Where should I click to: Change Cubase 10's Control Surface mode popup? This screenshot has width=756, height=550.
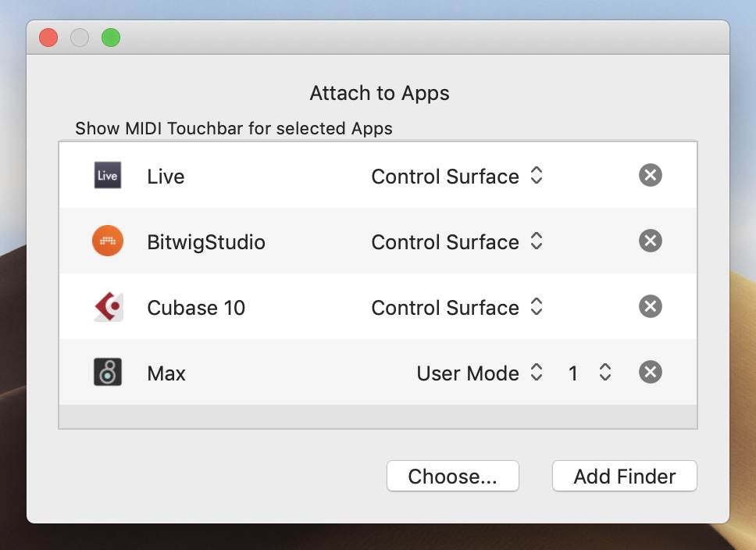457,308
